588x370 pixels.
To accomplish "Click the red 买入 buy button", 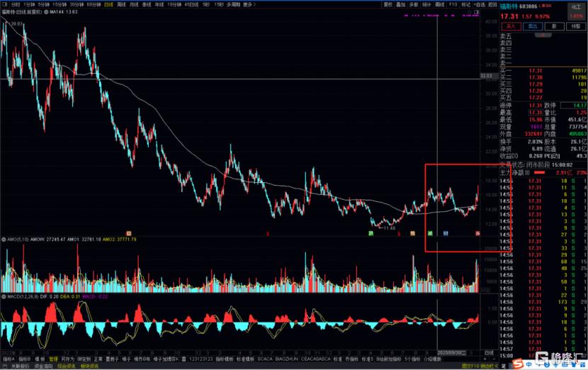I will (511, 26).
